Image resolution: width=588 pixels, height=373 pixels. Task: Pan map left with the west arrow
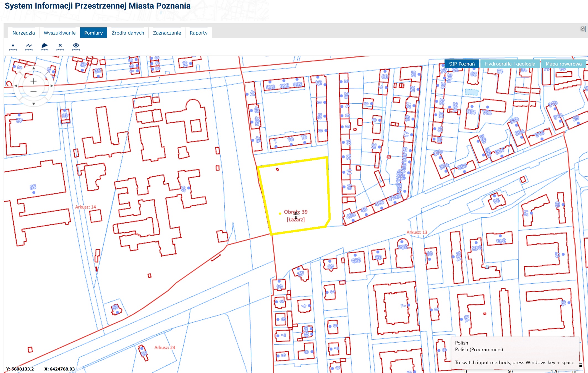click(x=15, y=86)
